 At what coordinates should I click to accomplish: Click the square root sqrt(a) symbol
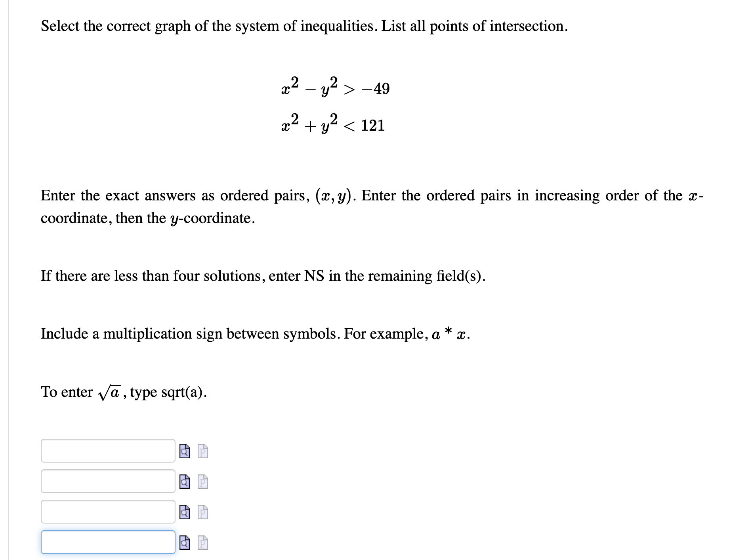(111, 391)
